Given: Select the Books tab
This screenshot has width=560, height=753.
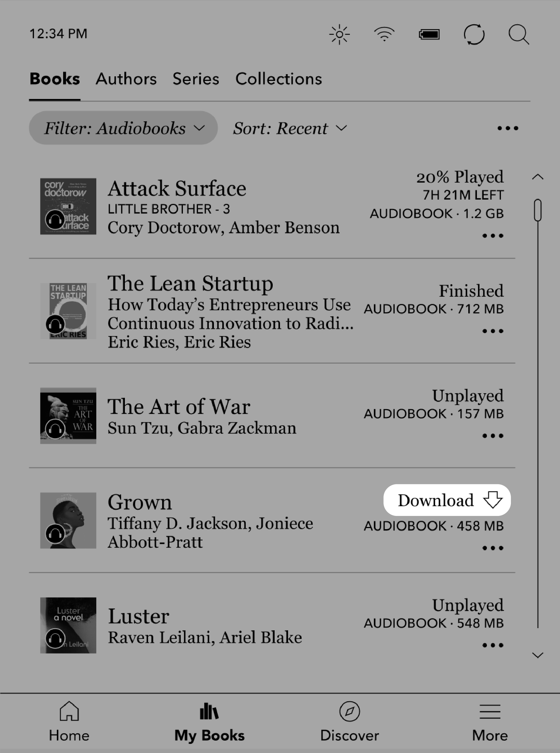Looking at the screenshot, I should pos(55,79).
